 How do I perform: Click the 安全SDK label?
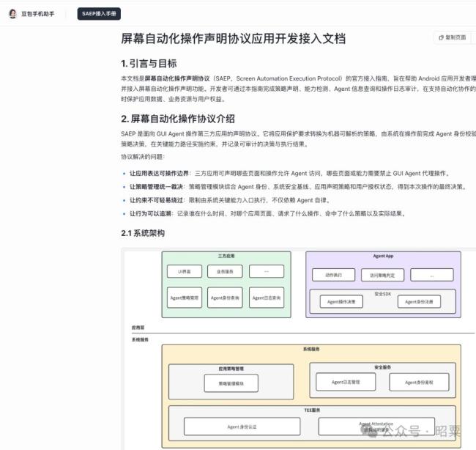coord(383,294)
